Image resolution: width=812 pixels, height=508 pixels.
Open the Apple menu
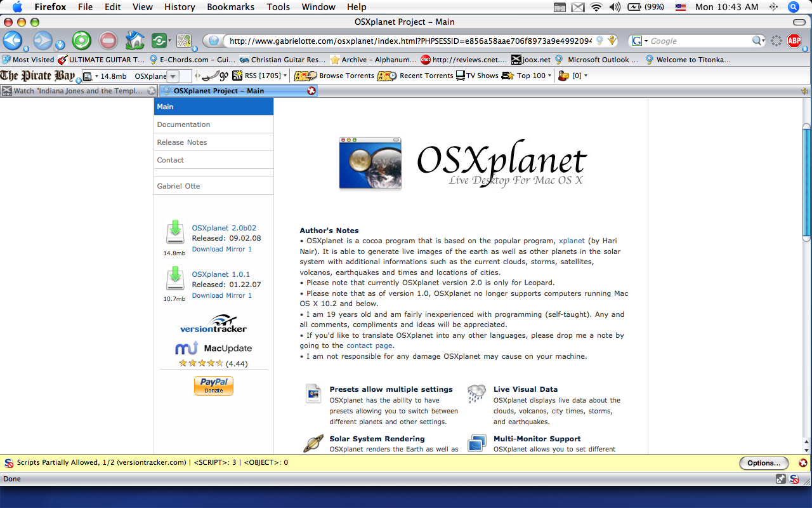[x=17, y=7]
